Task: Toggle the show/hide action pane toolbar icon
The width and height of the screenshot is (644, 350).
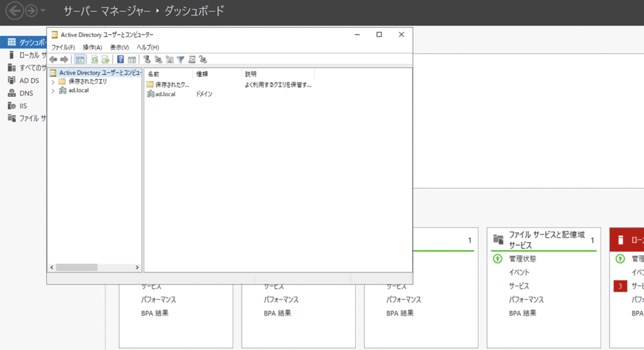Action: (132, 60)
